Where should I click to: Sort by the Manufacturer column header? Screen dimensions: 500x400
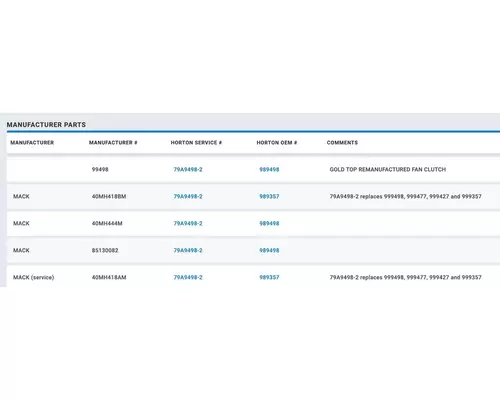pyautogui.click(x=32, y=143)
